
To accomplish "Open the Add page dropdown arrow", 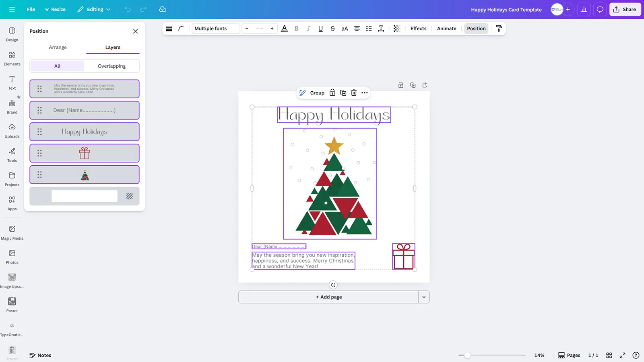I will (423, 297).
